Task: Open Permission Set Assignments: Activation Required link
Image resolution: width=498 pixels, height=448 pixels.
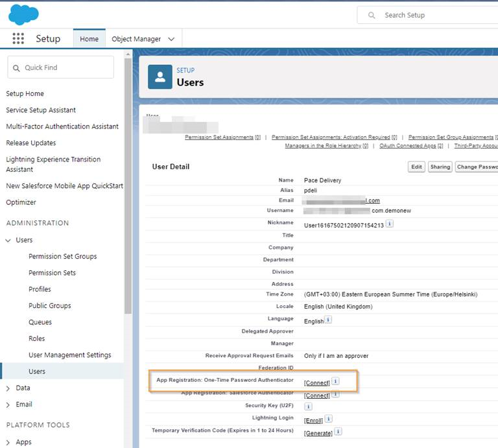Action: (x=335, y=137)
